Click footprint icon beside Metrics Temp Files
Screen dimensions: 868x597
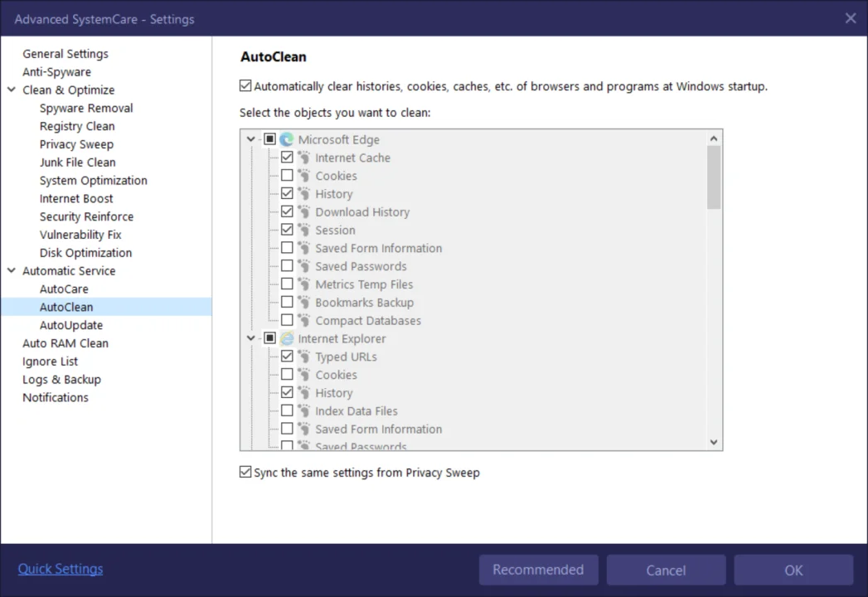(x=304, y=284)
